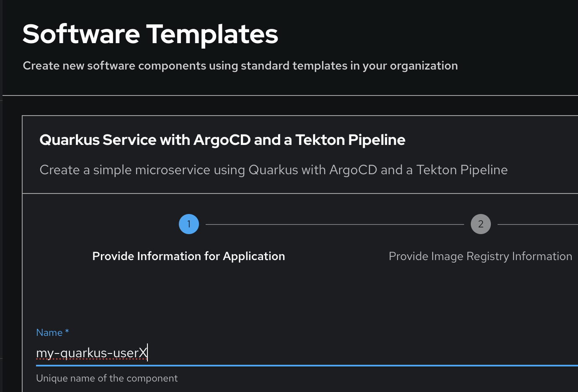The height and width of the screenshot is (392, 578).
Task: Click the step 1 circle indicator
Action: [189, 224]
